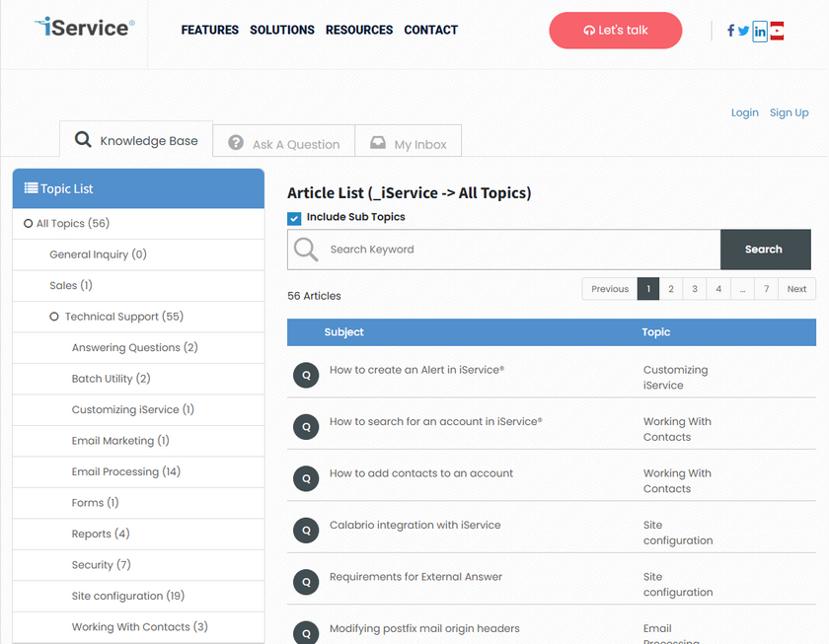829x644 pixels.
Task: Select Technical Support (55) label
Action: coord(124,317)
